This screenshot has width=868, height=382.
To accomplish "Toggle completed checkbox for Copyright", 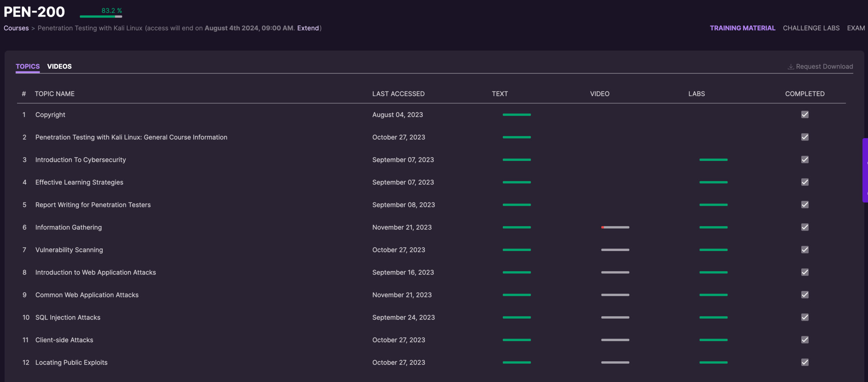I will point(805,114).
